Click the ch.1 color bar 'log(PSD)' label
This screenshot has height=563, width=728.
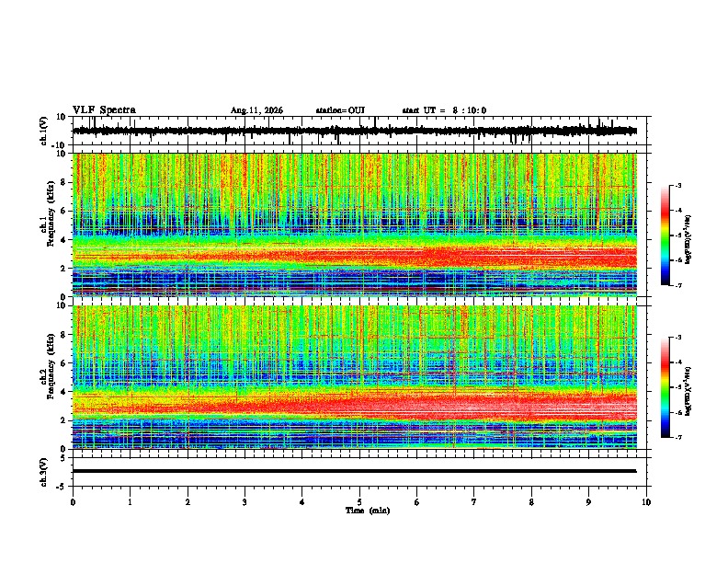[x=688, y=240]
